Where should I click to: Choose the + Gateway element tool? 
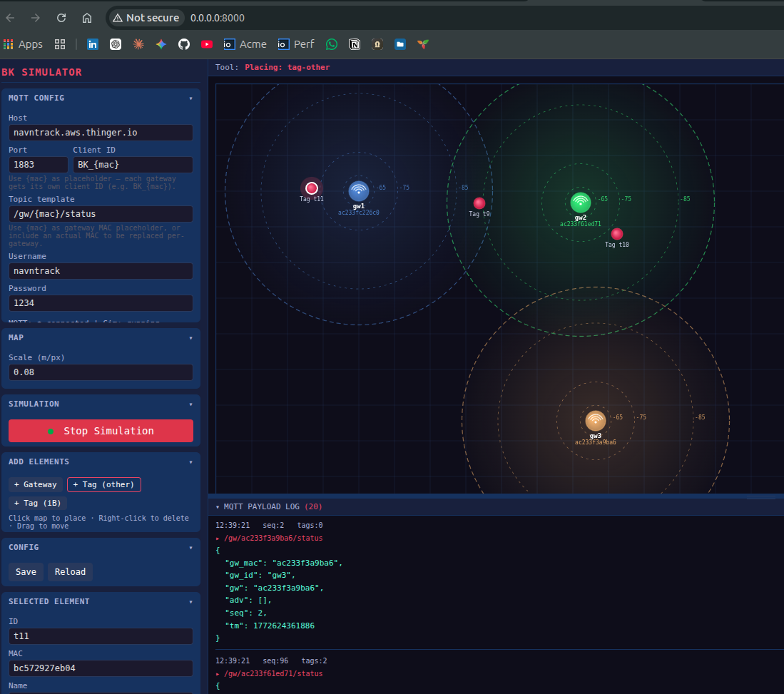36,484
